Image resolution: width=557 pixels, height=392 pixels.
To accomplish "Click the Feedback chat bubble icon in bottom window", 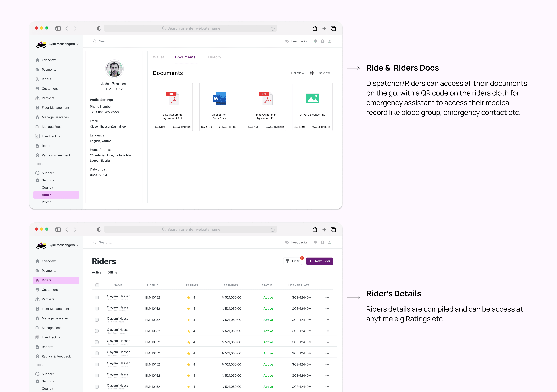I will [x=287, y=242].
